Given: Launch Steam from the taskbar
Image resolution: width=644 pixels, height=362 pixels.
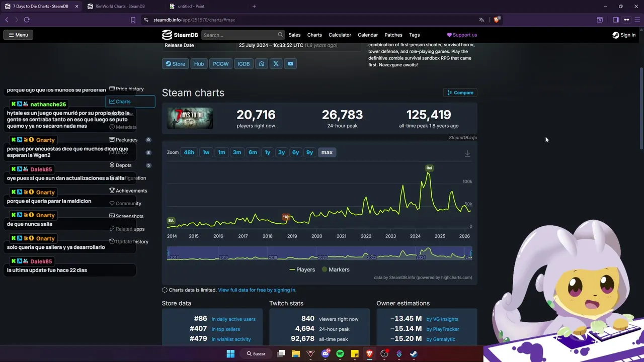Looking at the screenshot, I should pyautogui.click(x=414, y=354).
